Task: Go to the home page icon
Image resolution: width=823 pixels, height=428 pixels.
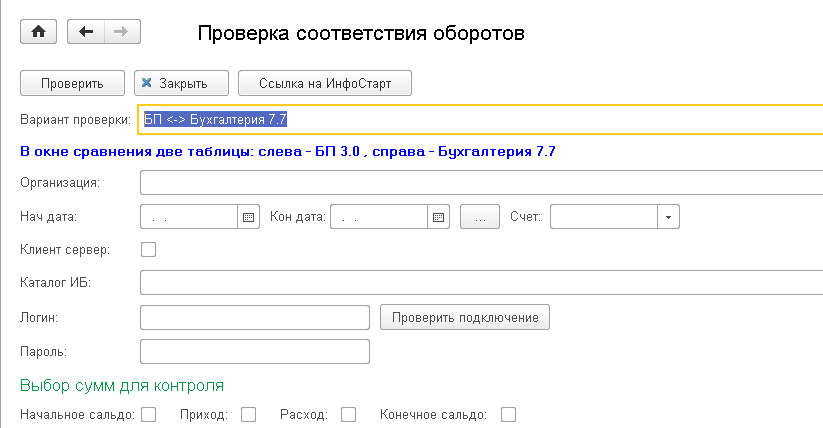Action: point(39,32)
